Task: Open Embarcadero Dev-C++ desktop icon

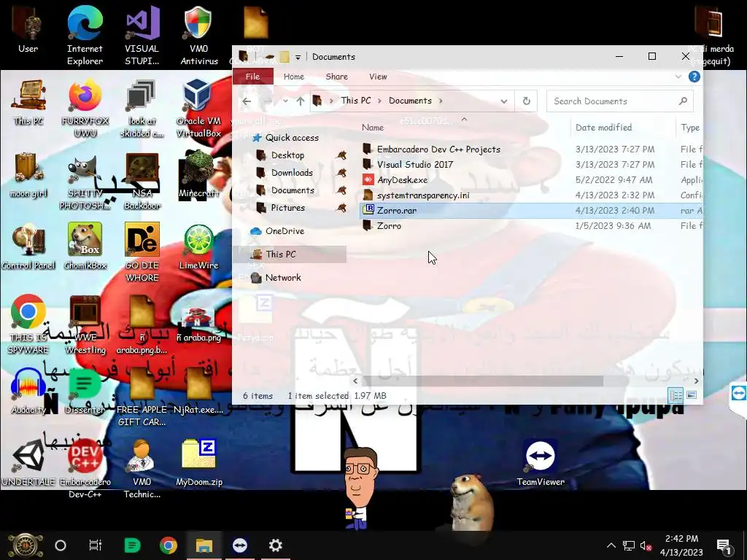Action: (x=85, y=469)
